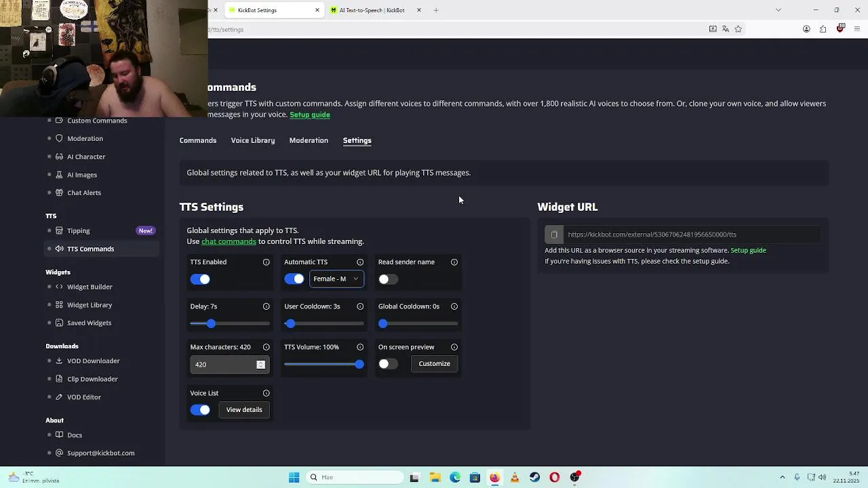
Task: Close the AI Text-to-Speech browser tab
Action: tap(418, 10)
